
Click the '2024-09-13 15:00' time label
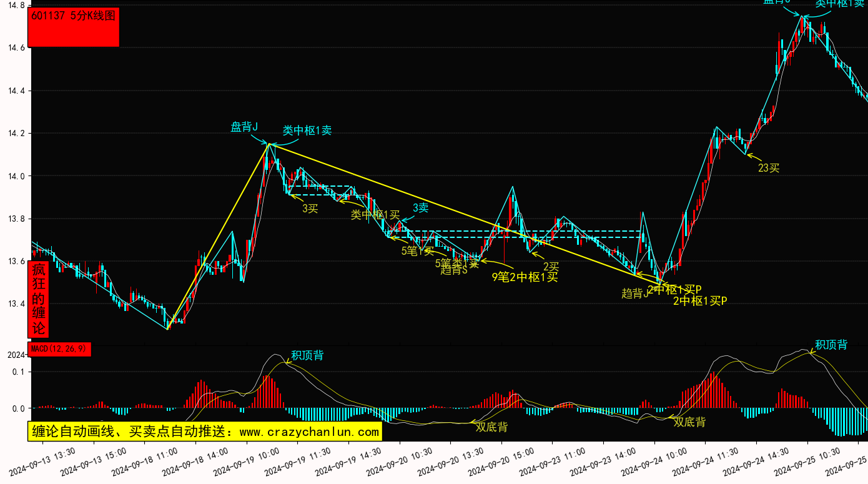point(94,462)
